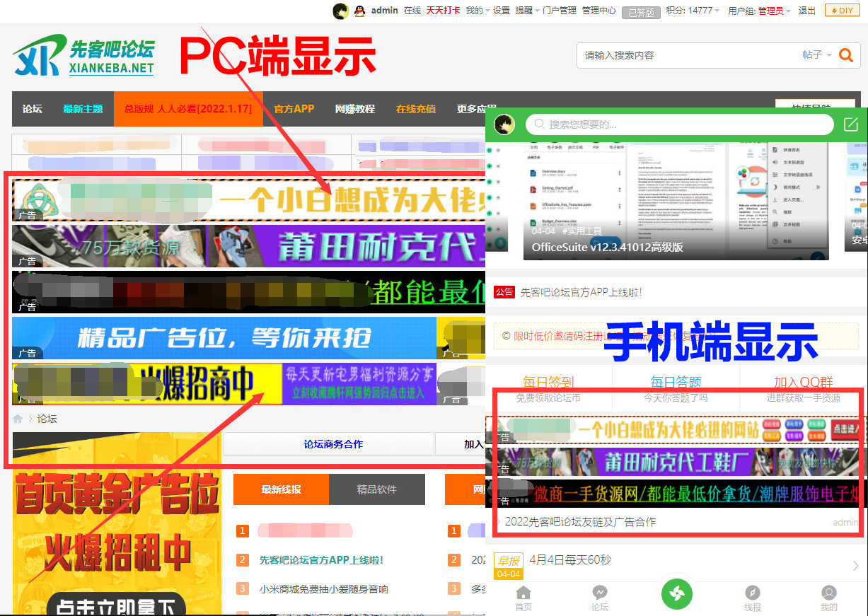Tap the 论坛 icon in bottom navigation
The width and height of the screenshot is (868, 616).
599,598
